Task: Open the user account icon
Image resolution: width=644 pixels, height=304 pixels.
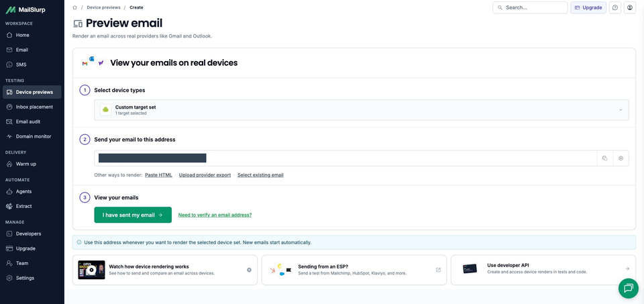Action: [x=630, y=7]
